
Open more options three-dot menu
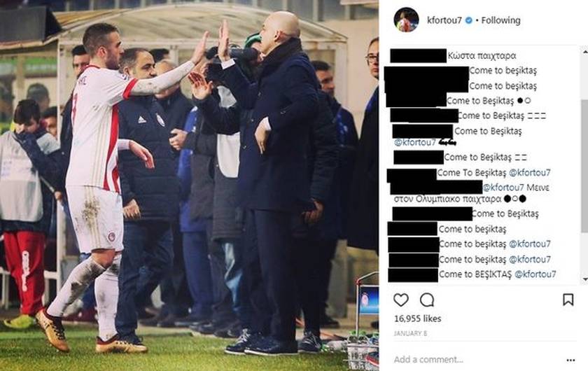570,360
